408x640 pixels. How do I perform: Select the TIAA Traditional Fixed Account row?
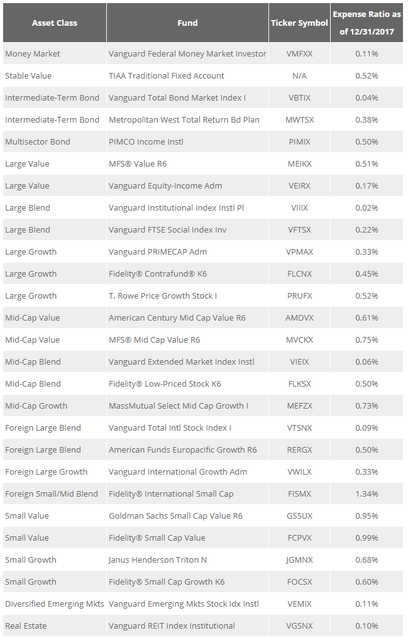click(x=203, y=76)
